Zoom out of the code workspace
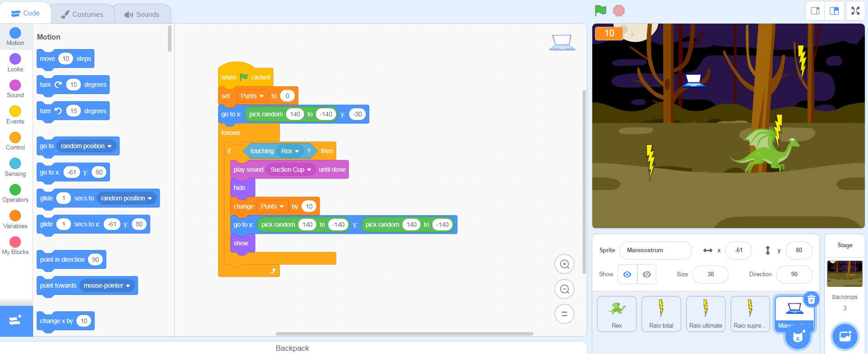 565,289
